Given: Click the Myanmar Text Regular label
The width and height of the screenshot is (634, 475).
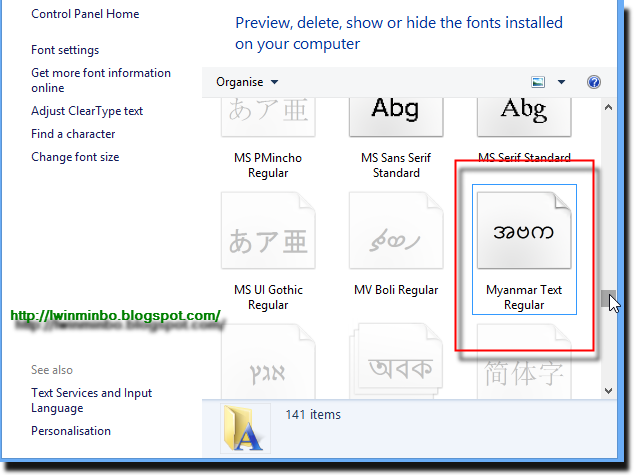Looking at the screenshot, I should pos(524,297).
